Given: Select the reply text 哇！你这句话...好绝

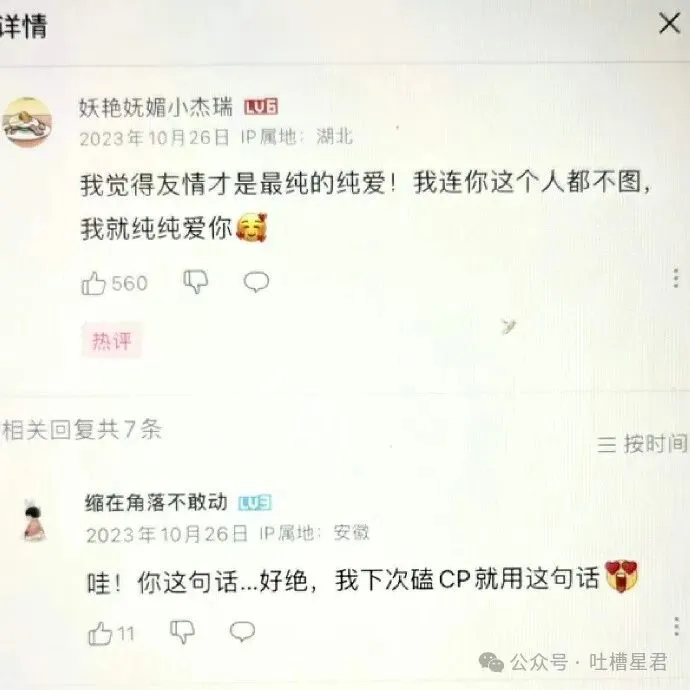Looking at the screenshot, I should (x=198, y=582).
